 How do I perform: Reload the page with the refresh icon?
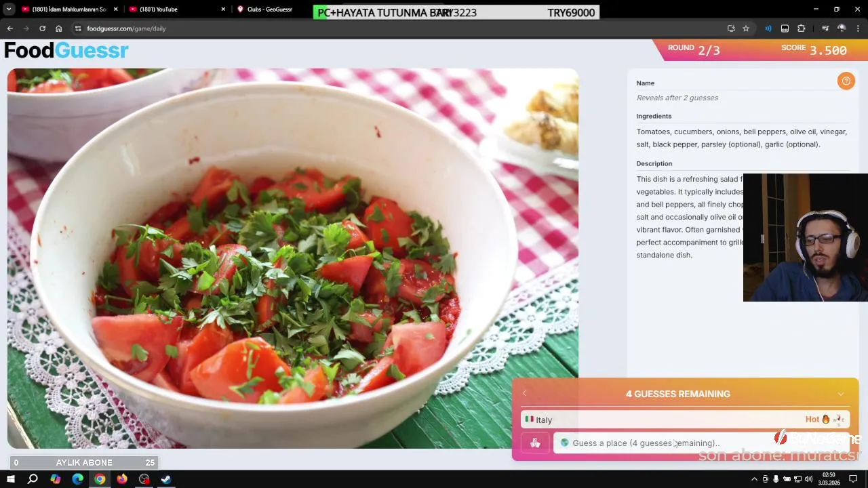[42, 28]
